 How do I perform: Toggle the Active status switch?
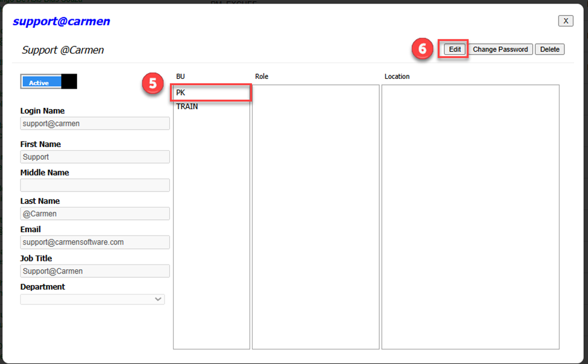click(x=49, y=82)
